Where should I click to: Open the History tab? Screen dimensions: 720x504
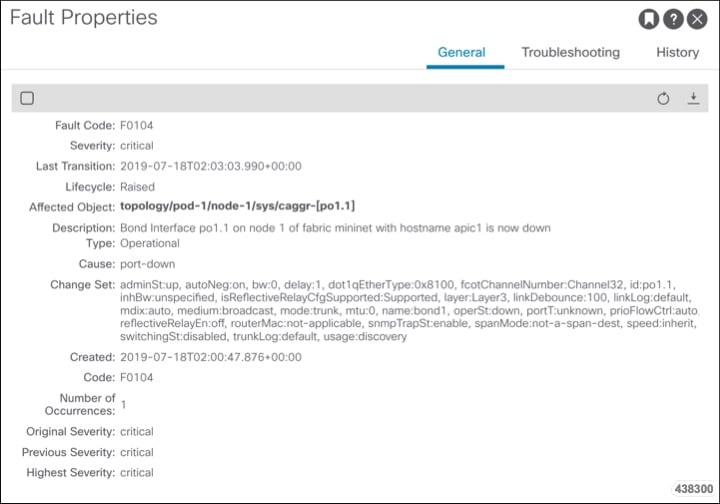tap(677, 52)
